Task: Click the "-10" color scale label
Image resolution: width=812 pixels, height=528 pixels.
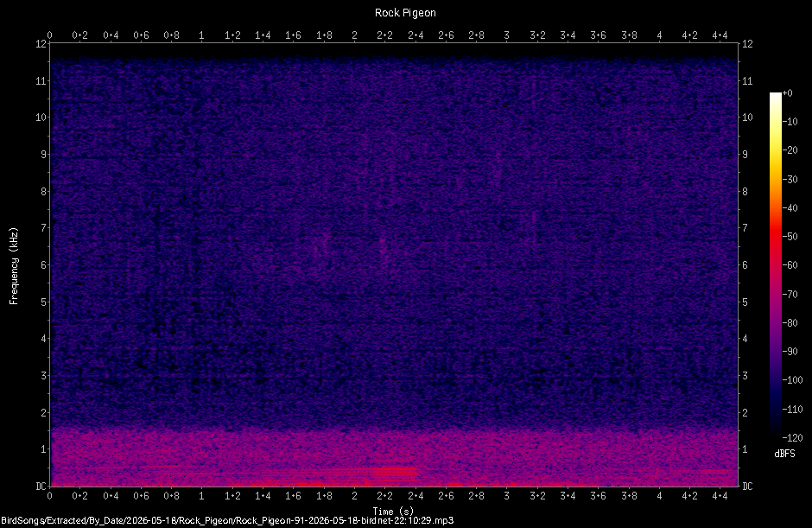Action: pos(790,122)
